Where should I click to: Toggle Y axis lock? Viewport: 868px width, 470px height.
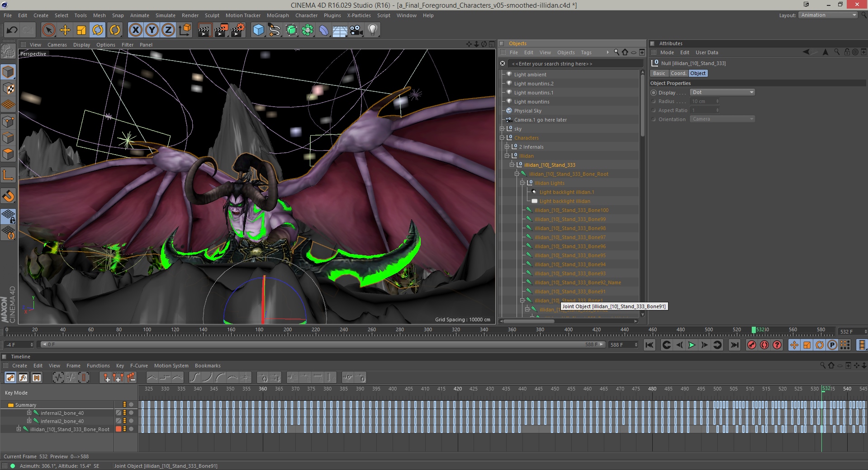point(152,30)
